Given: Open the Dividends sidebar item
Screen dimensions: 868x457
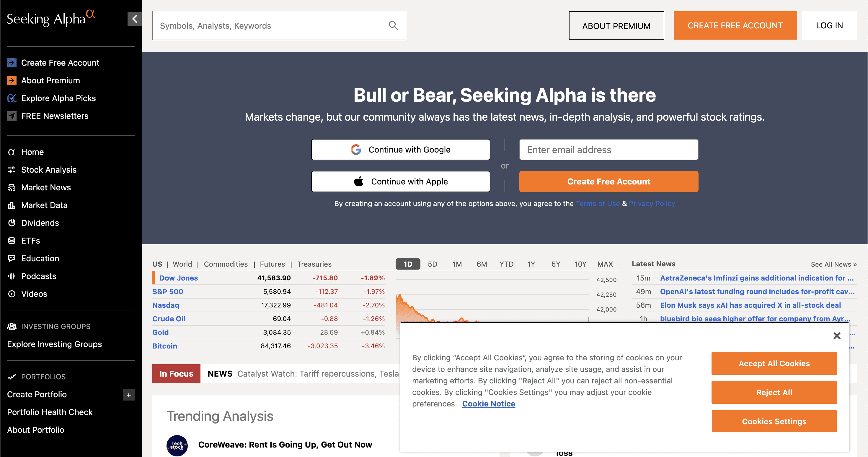Looking at the screenshot, I should pyautogui.click(x=40, y=223).
